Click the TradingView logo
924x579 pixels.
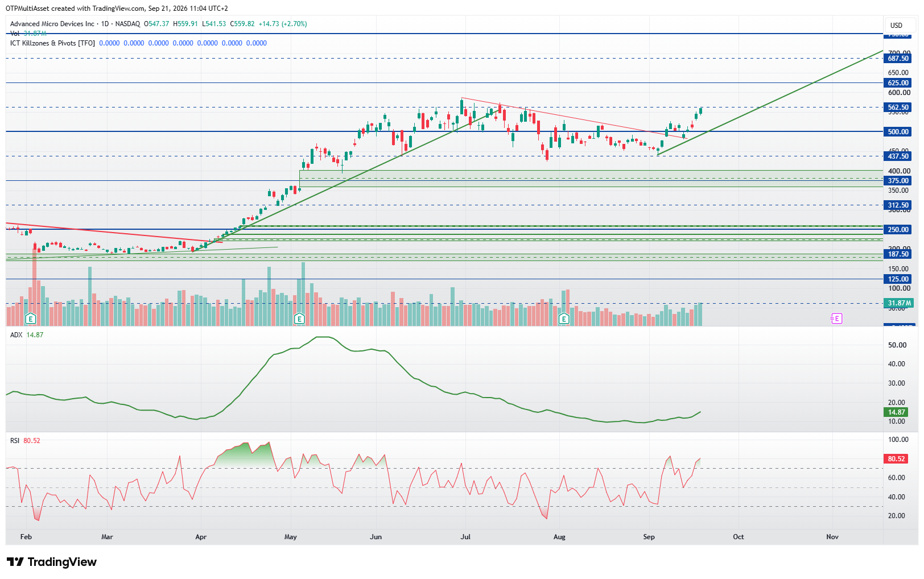click(52, 562)
